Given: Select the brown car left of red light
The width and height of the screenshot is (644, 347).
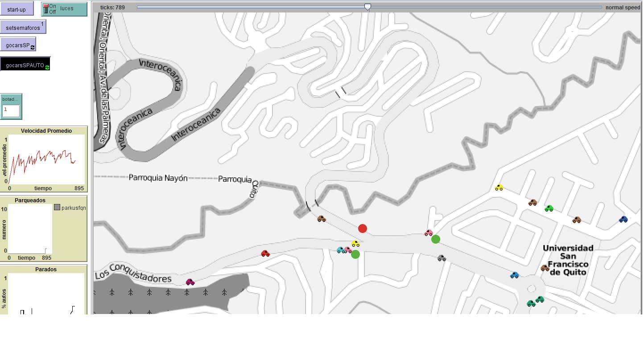Looking at the screenshot, I should (322, 219).
